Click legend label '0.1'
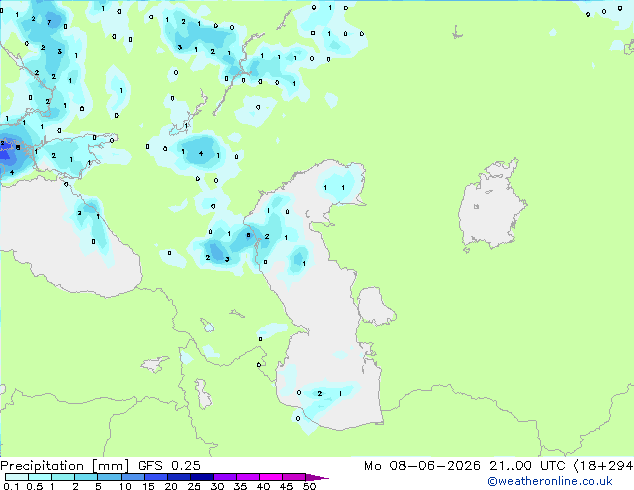The width and height of the screenshot is (634, 490). click(x=11, y=486)
